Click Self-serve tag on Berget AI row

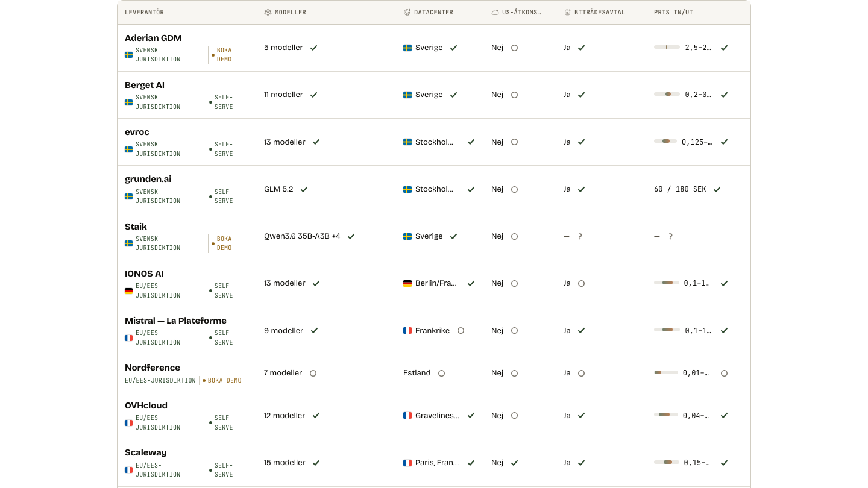click(221, 102)
